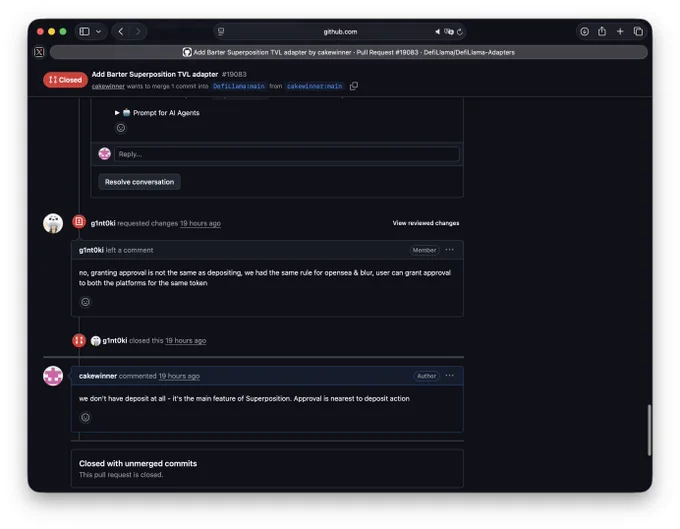
Task: Open g1nt0ki profile link in the review header
Action: (x=103, y=223)
